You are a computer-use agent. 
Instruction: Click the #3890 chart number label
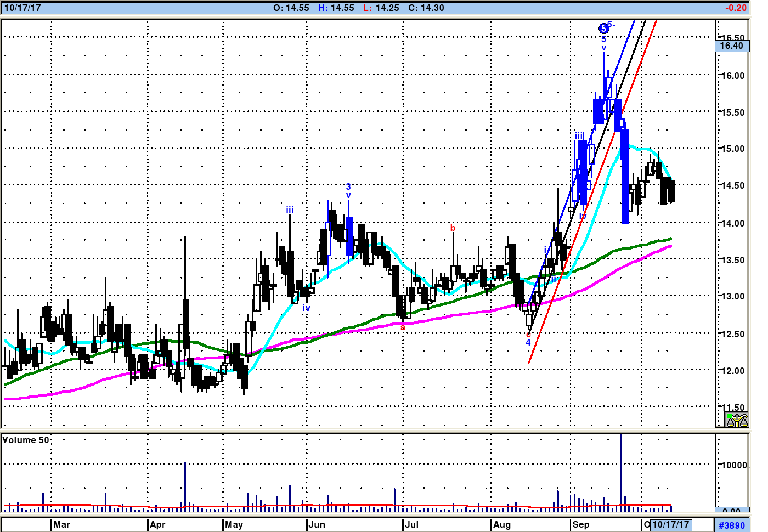[x=732, y=525]
